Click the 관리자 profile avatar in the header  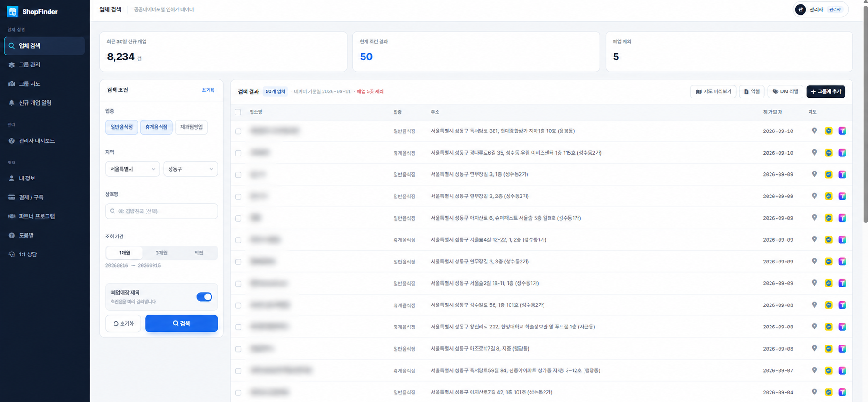(x=800, y=9)
